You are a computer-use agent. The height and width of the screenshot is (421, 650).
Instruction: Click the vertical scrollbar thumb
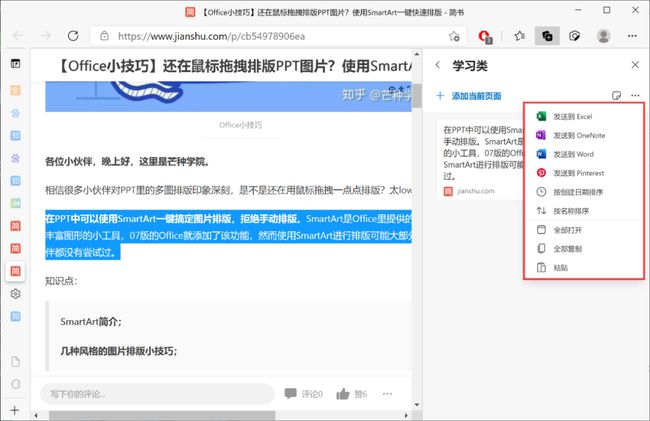(417, 95)
